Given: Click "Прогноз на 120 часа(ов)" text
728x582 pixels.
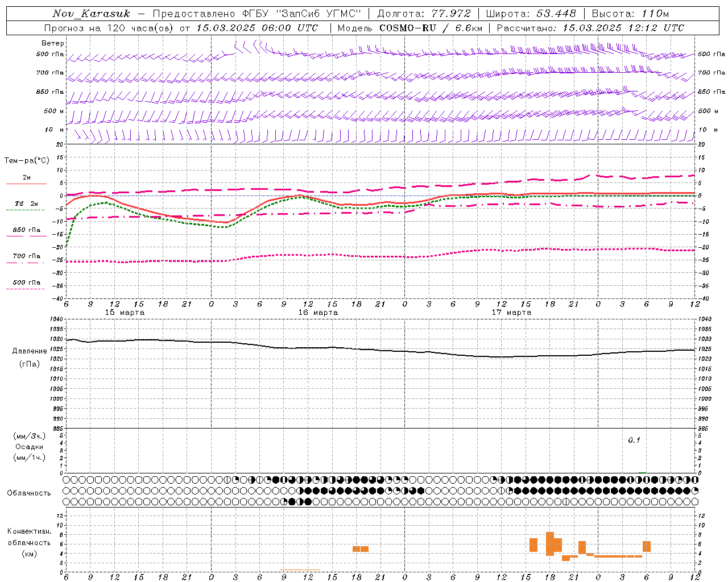Looking at the screenshot, I should [109, 28].
